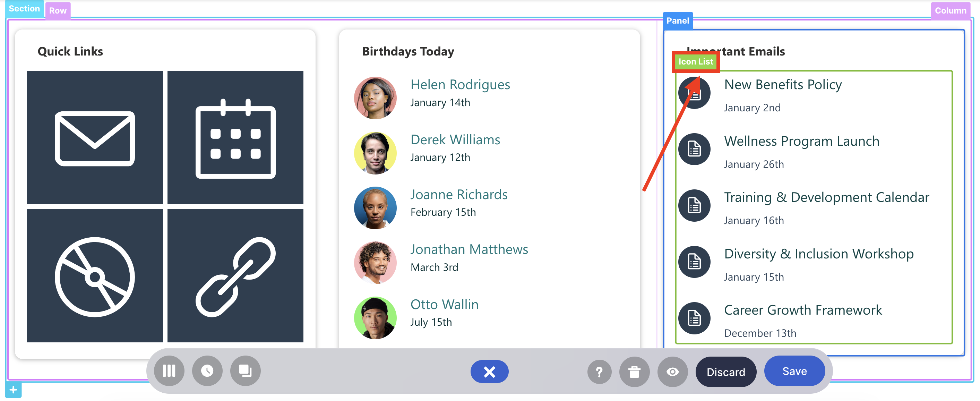
Task: Toggle preview with the eye icon
Action: coord(672,372)
